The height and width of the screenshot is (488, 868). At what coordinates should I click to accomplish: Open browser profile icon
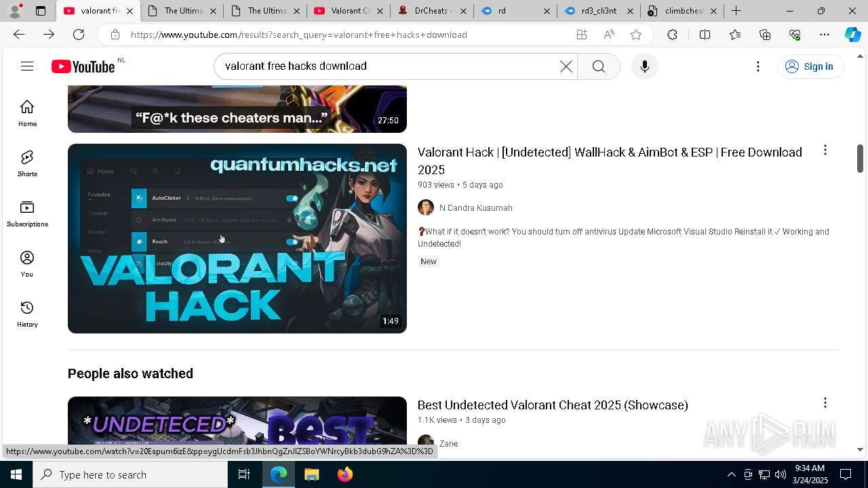click(15, 11)
